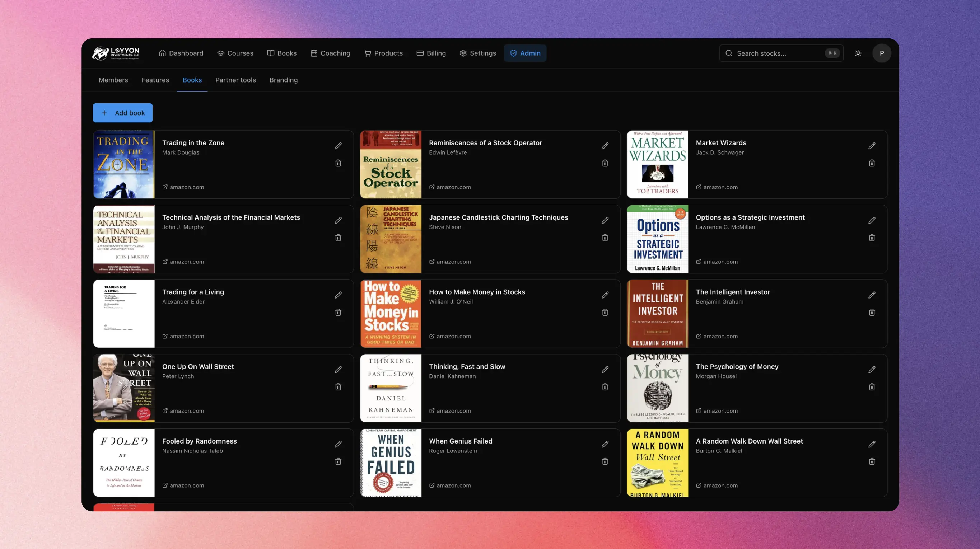The width and height of the screenshot is (980, 549).
Task: Click How to Make Money in Stocks cover
Action: tap(391, 314)
